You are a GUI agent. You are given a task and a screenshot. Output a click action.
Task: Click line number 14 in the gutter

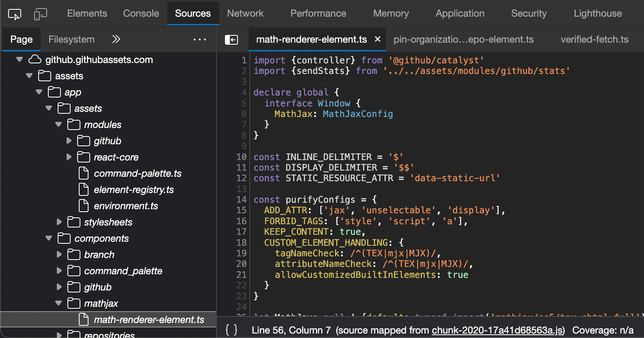241,199
